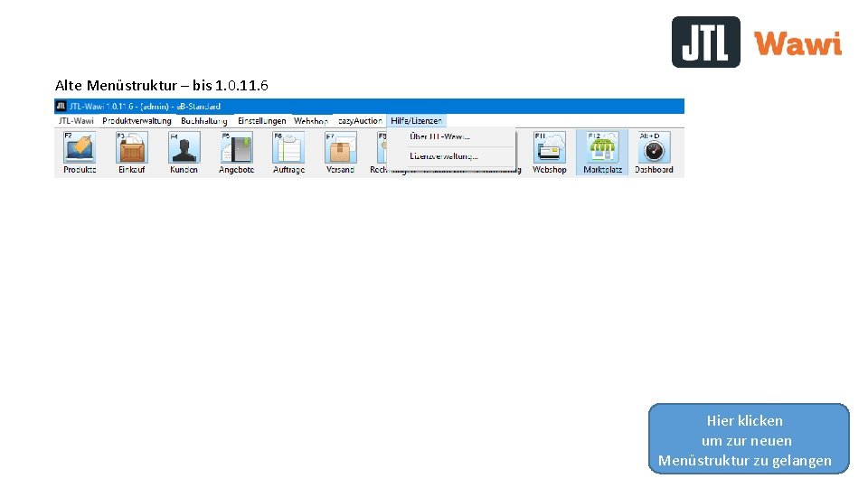Open the eazyAuction menu
Screen dimensions: 868x488
(x=360, y=120)
